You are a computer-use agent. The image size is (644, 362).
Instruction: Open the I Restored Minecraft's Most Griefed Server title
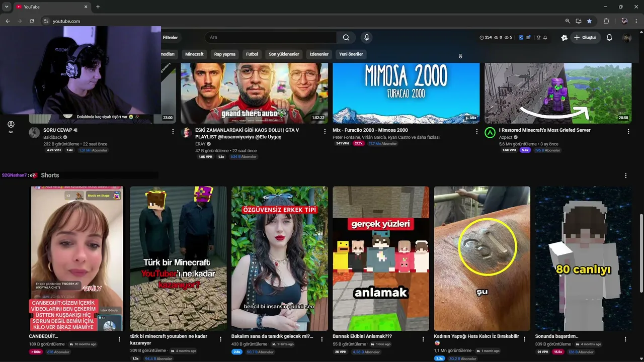(545, 130)
